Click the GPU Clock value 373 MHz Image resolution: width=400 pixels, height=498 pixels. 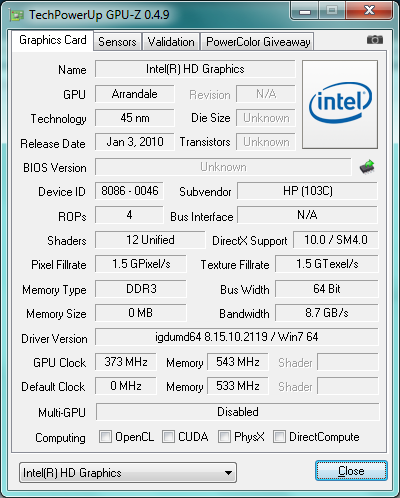[126, 362]
